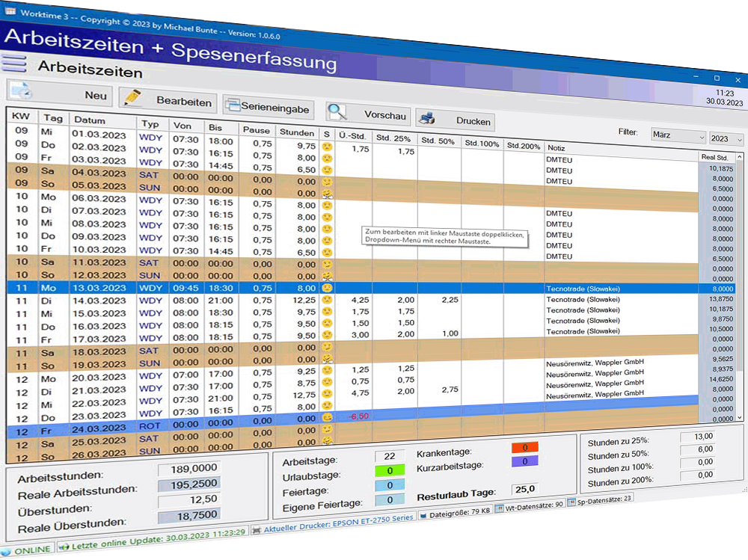This screenshot has width=748, height=560.
Task: Expand the 2023 year filter dropdown
Action: (726, 139)
